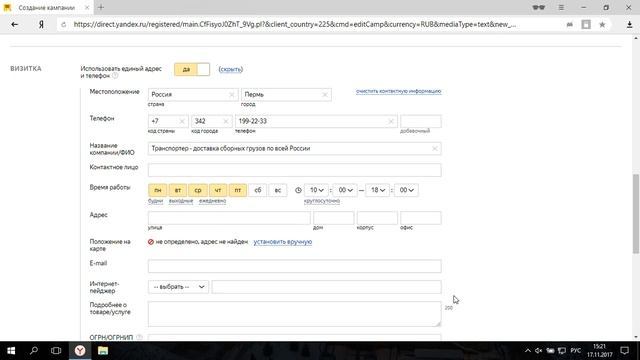Viewport: 640px width, 360px height.
Task: Show hidden tray icons chevron
Action: [x=528, y=351]
